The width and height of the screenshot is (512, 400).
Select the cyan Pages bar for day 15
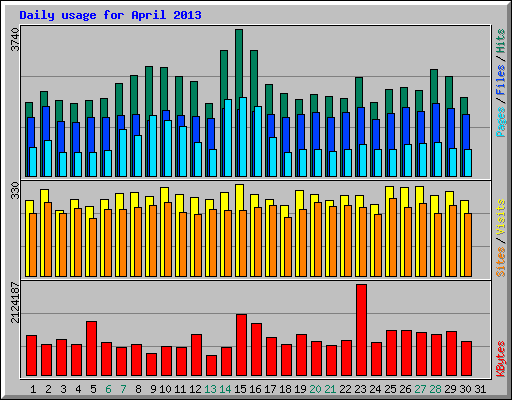[x=243, y=137]
